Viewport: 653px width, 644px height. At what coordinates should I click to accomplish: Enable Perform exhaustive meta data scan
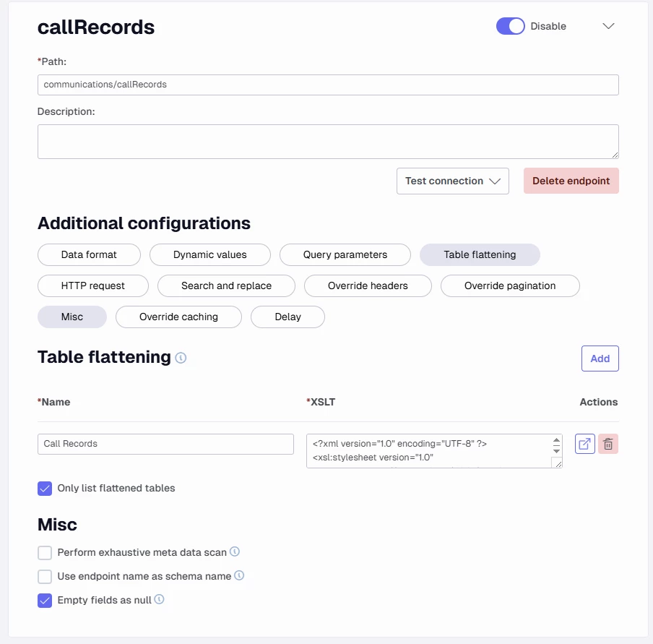45,552
